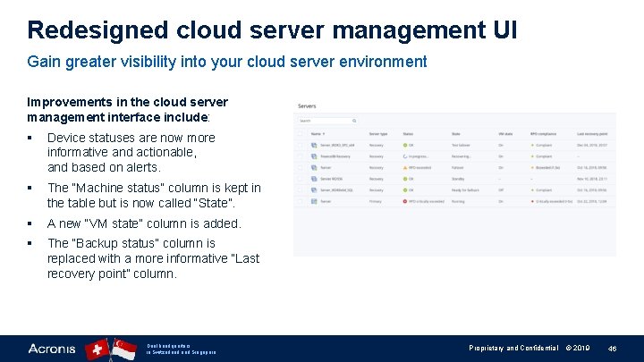Click the red error icon for RPO critically exceeded
The image size is (644, 362).
tap(405, 201)
